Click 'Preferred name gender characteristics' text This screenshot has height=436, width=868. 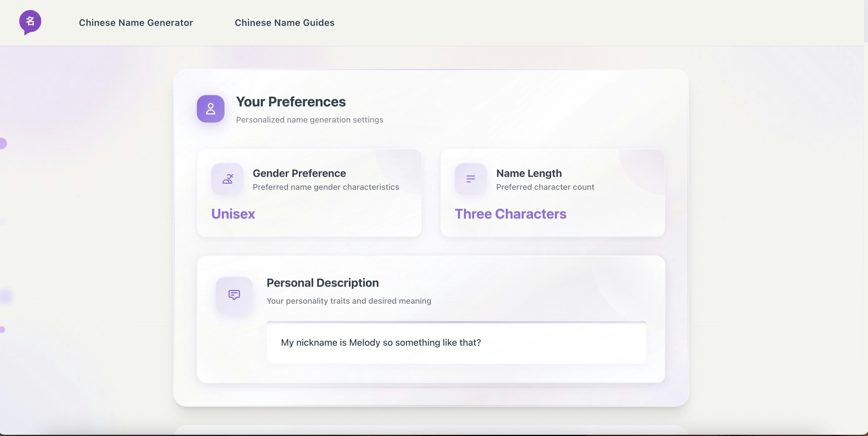tap(325, 187)
